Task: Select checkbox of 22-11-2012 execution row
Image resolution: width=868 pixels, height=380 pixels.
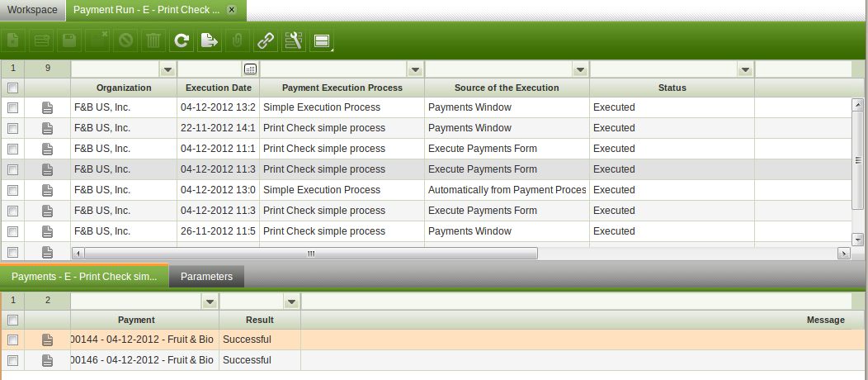Action: tap(12, 128)
